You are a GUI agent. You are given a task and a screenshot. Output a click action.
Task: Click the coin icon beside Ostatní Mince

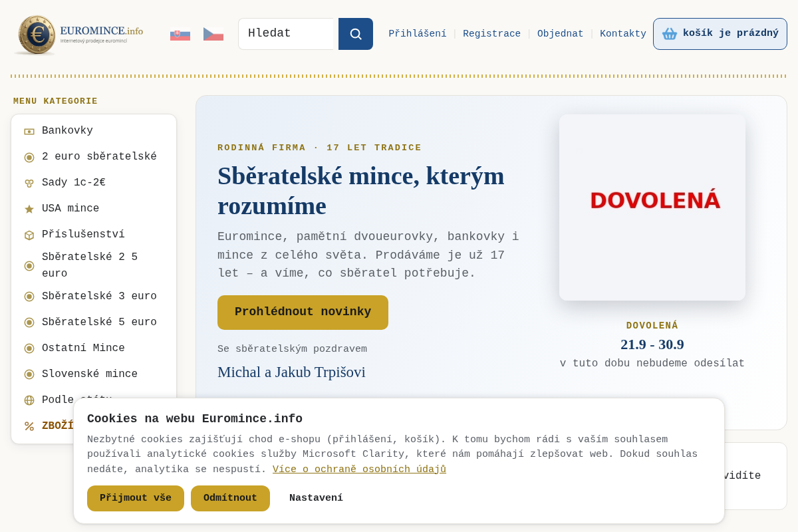(x=29, y=348)
